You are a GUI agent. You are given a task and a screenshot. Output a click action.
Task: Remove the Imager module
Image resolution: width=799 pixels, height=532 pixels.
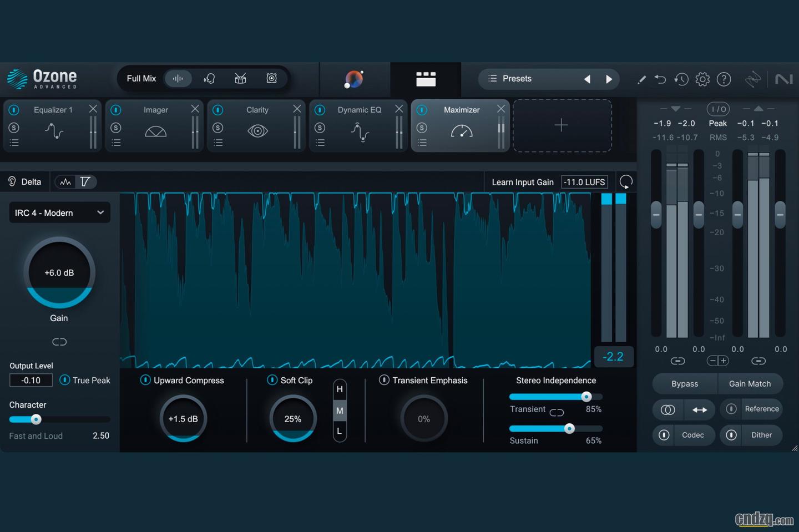(195, 109)
